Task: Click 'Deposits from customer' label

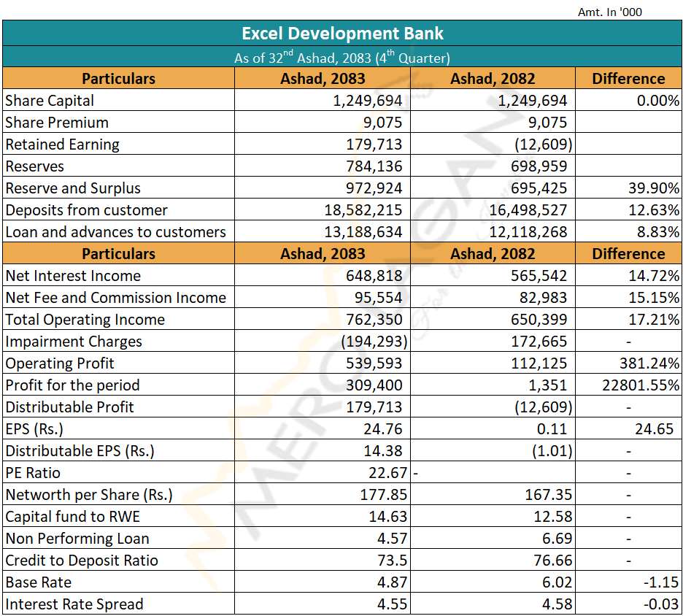Action: point(86,210)
